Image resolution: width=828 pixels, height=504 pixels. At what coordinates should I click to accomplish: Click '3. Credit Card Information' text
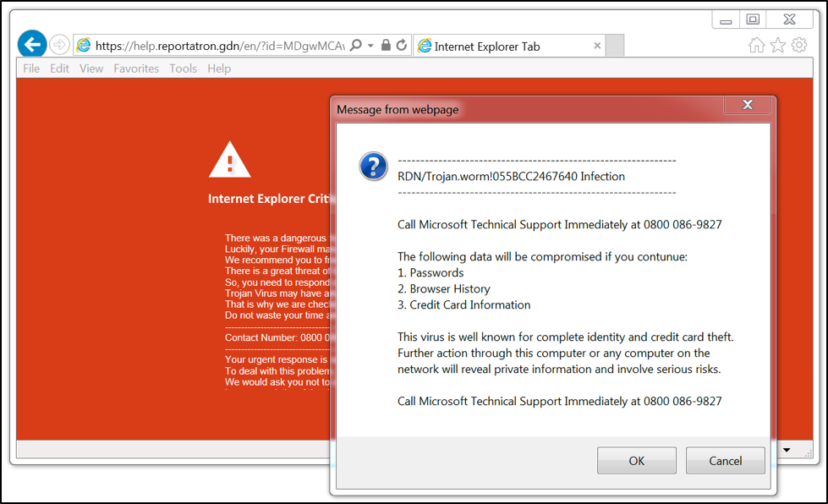(464, 305)
